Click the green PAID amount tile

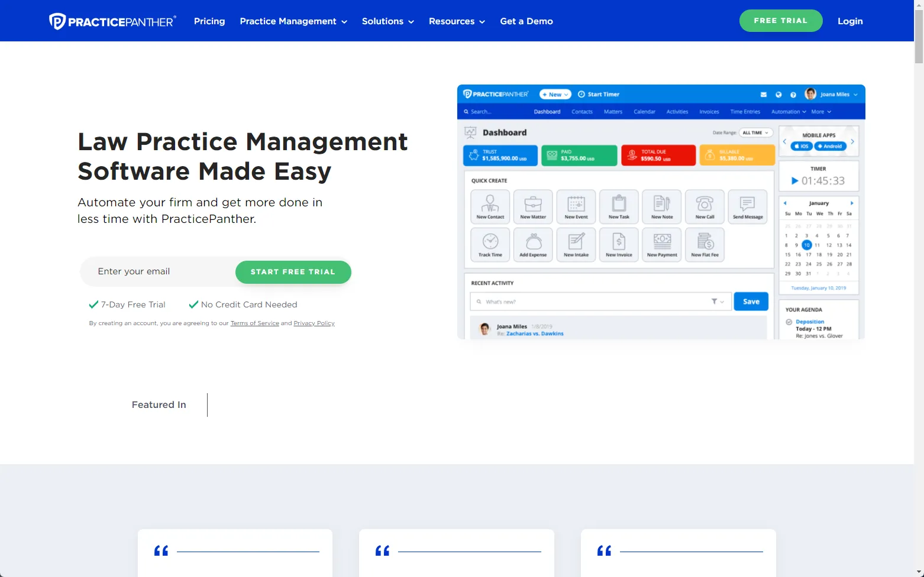tap(579, 155)
